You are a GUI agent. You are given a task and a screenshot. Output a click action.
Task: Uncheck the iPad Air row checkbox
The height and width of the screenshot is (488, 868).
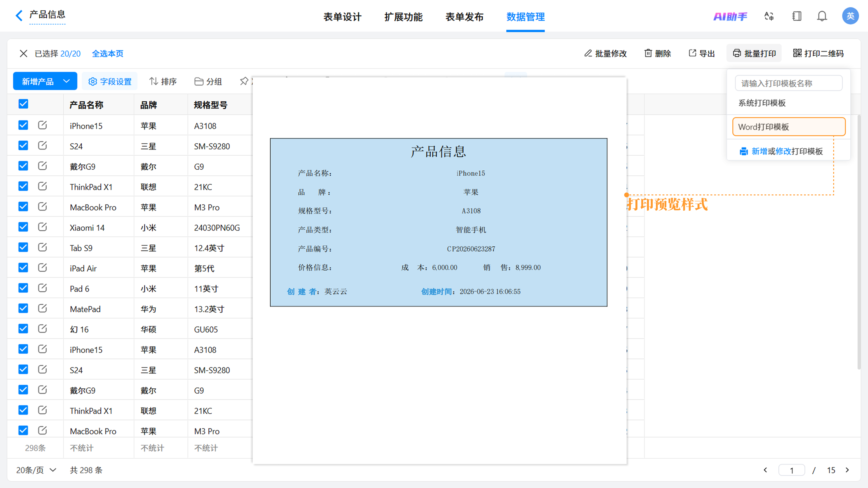coord(23,268)
